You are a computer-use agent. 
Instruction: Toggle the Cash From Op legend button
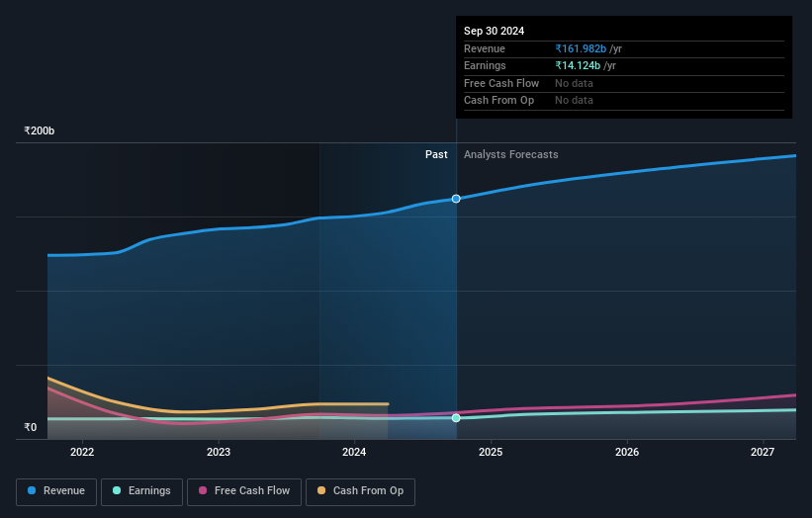[360, 491]
